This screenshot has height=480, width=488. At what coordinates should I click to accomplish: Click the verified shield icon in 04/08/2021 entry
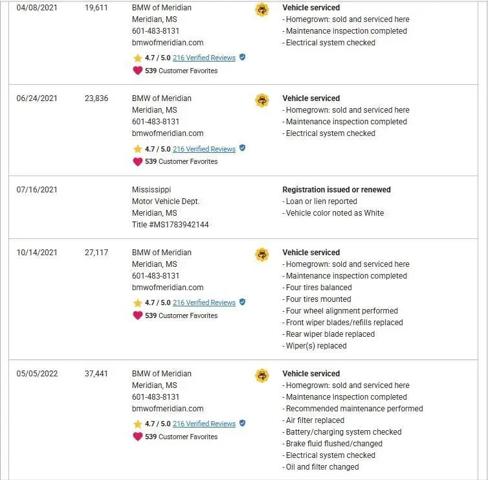[x=242, y=57]
